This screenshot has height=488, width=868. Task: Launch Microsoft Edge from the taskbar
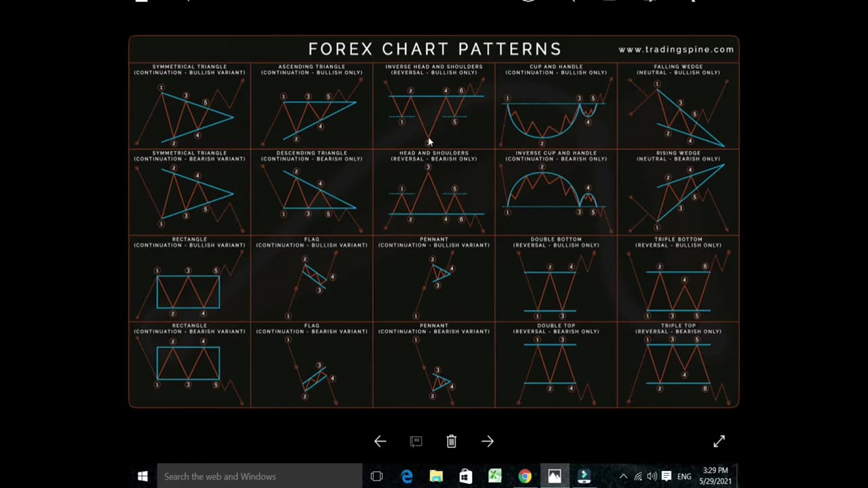(x=407, y=476)
